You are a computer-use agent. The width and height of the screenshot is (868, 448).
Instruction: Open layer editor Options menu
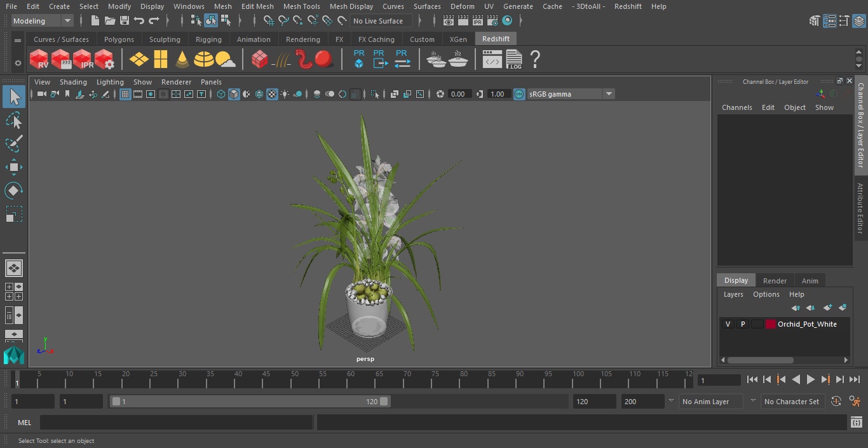coord(766,294)
